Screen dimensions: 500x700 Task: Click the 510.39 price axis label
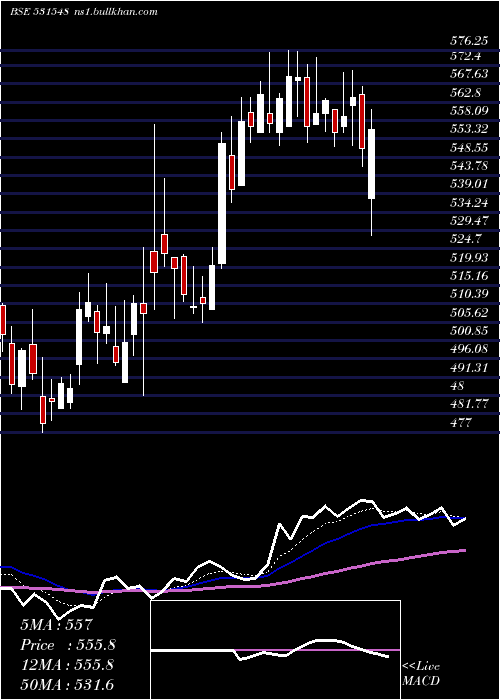pyautogui.click(x=469, y=294)
